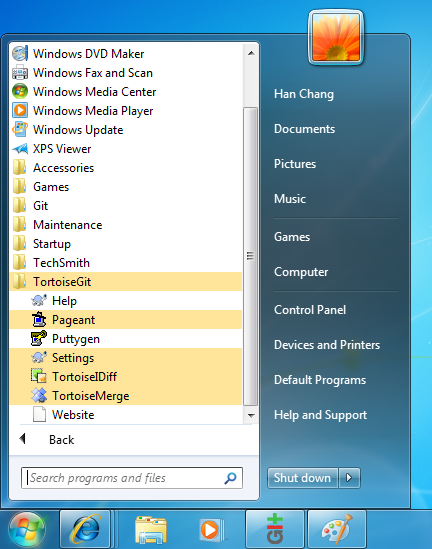Open Pageant from the TortoiseGit folder

pos(126,320)
